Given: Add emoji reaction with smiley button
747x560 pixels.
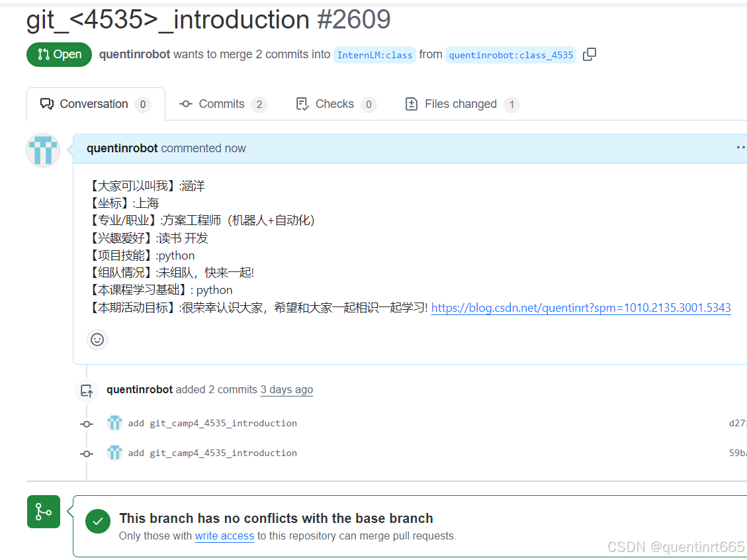Looking at the screenshot, I should point(97,340).
